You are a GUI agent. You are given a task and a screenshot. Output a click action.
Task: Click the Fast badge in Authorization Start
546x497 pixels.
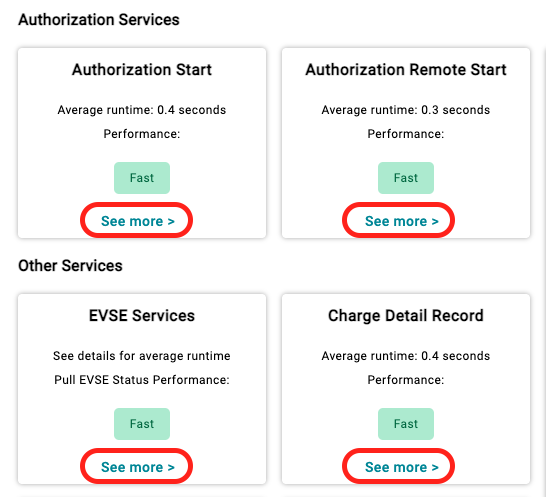coord(142,178)
